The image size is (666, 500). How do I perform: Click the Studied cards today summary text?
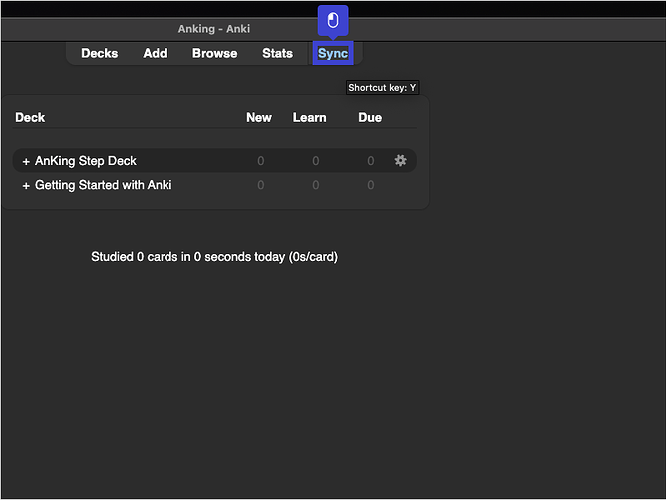(214, 257)
